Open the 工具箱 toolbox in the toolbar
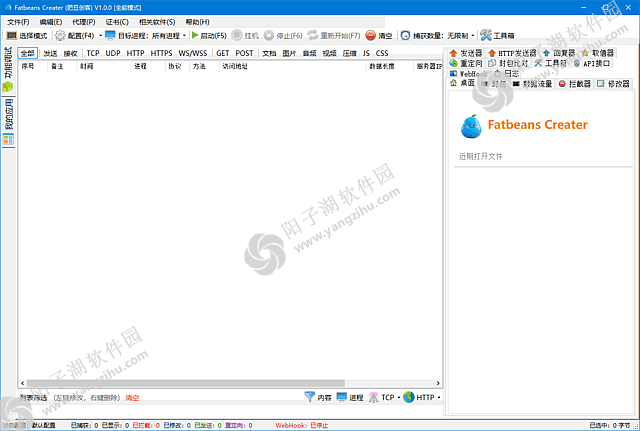Screen dimensions: 640x431 click(x=487, y=35)
